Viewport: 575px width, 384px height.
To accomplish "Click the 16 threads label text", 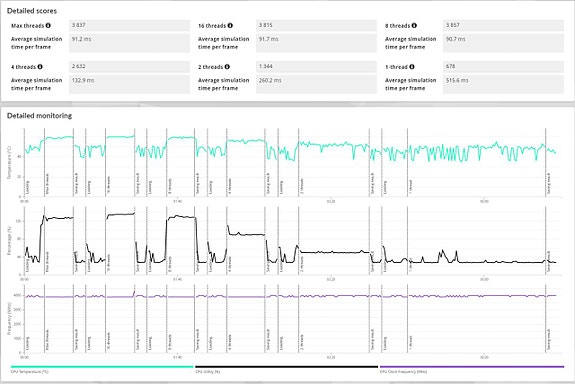I will [x=212, y=26].
